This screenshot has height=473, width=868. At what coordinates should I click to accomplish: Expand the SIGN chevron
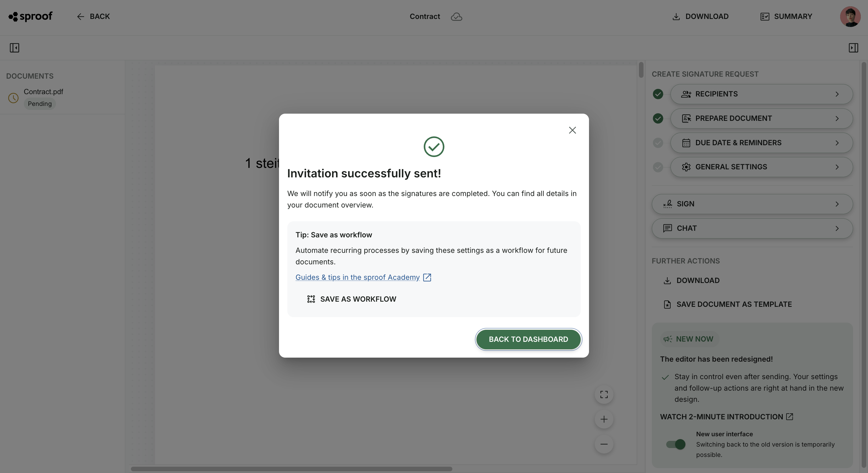pyautogui.click(x=837, y=204)
